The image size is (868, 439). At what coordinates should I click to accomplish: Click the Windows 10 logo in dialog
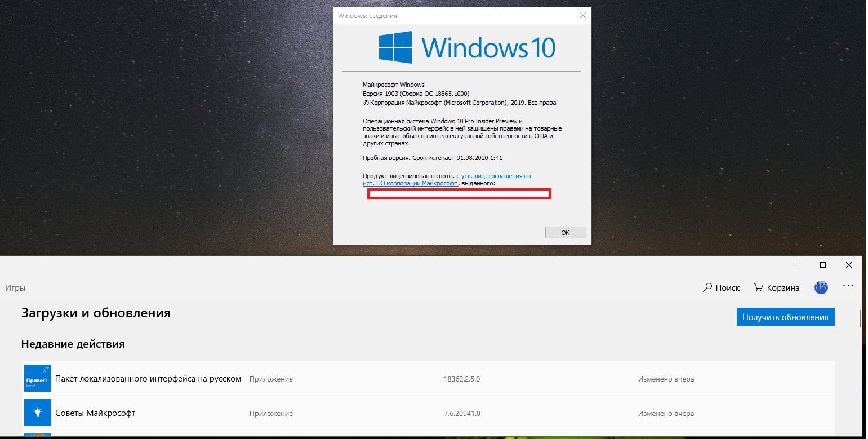(x=467, y=47)
